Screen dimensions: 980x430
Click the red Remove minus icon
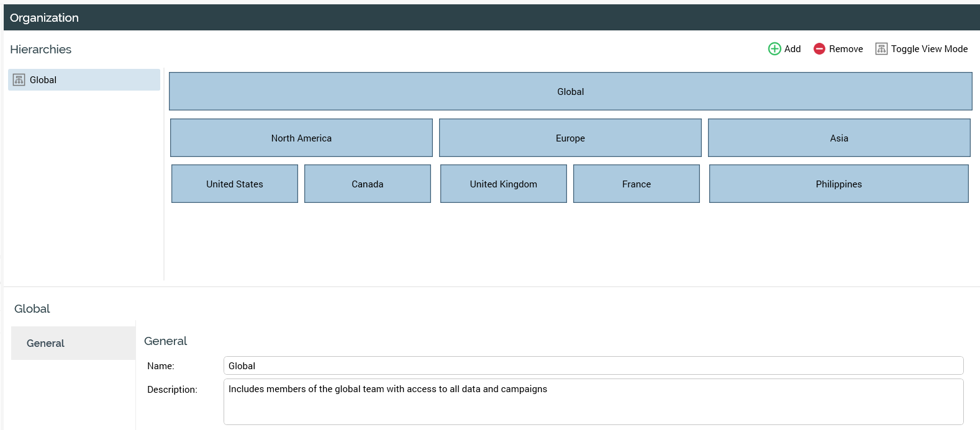click(819, 49)
